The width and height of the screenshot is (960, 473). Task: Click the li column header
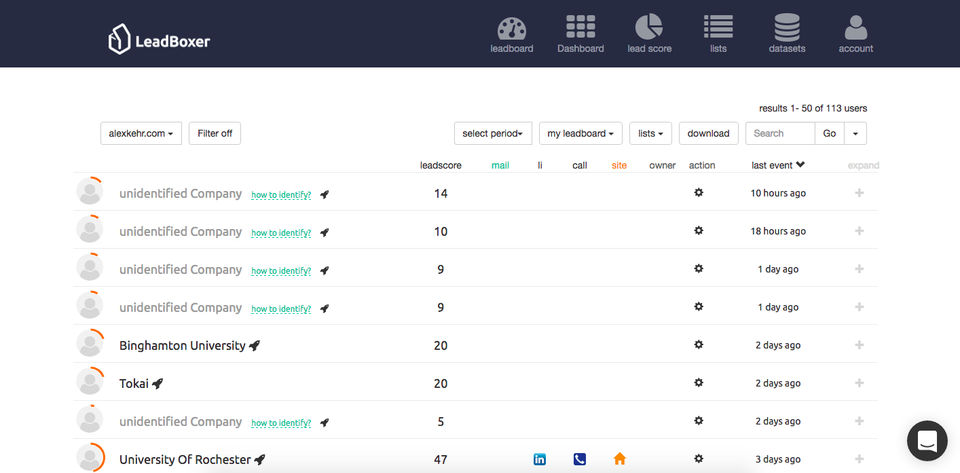click(x=540, y=165)
